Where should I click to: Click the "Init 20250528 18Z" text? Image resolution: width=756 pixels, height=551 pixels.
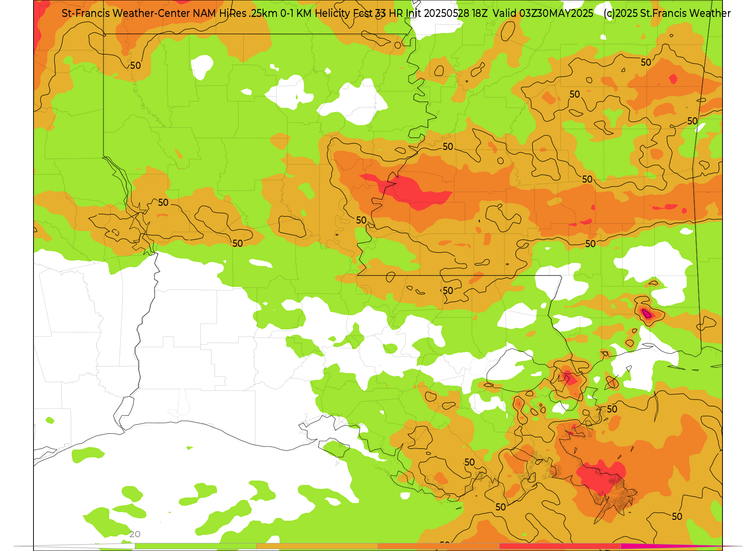(447, 13)
